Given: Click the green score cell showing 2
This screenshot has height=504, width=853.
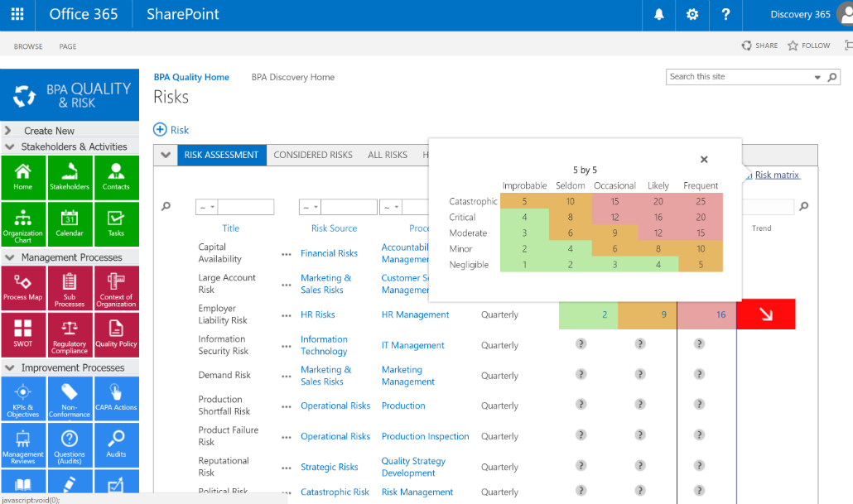Looking at the screenshot, I should coord(588,314).
